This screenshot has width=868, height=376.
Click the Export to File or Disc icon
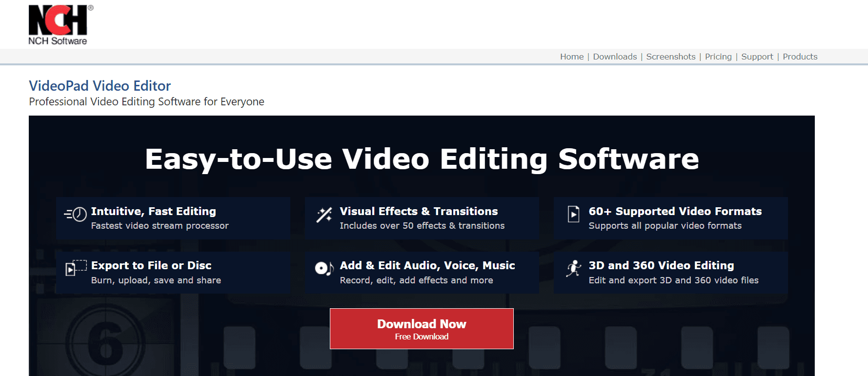coord(76,268)
